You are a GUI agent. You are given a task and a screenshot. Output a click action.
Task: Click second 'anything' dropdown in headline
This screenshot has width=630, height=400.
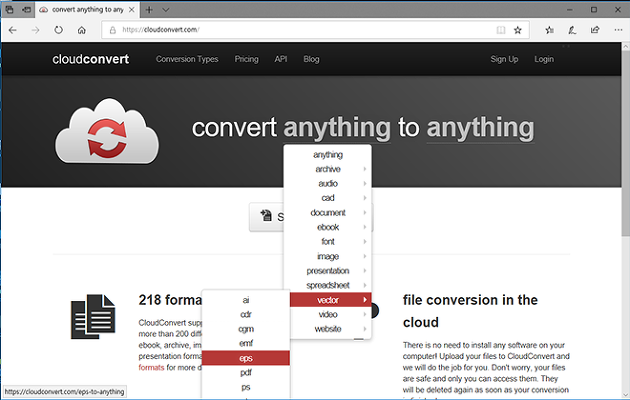pyautogui.click(x=480, y=129)
